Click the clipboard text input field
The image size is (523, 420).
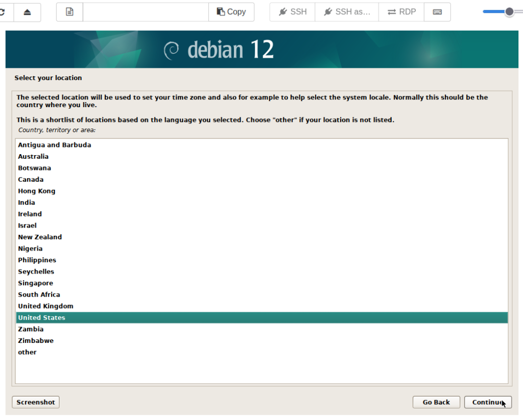coord(146,12)
